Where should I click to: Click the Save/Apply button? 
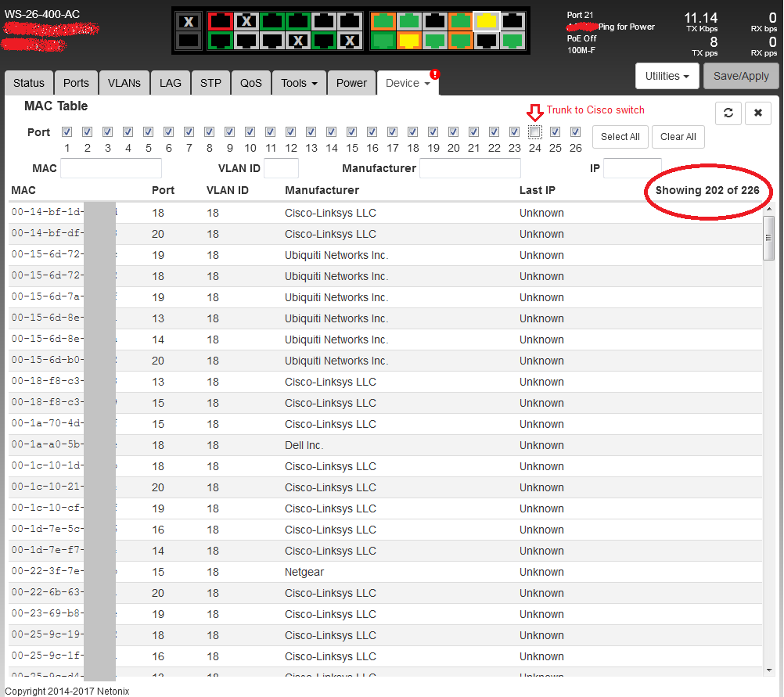click(x=741, y=76)
